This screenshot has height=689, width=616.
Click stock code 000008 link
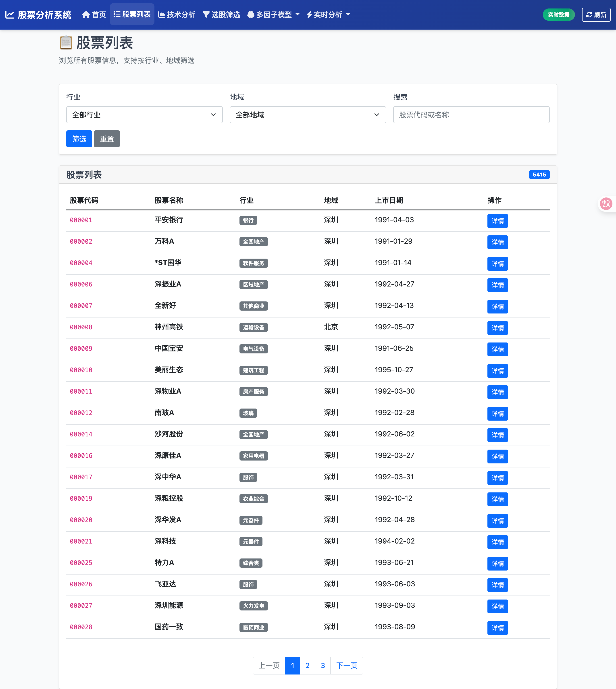coord(81,327)
